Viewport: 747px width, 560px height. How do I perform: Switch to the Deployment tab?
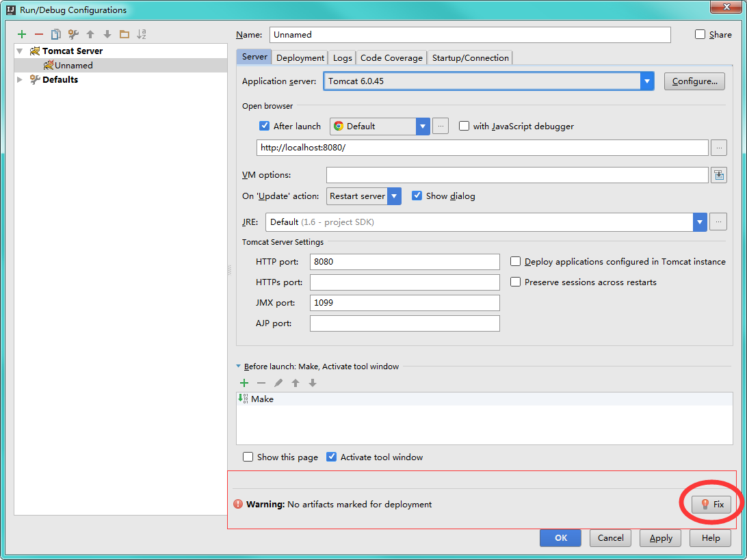(x=300, y=57)
